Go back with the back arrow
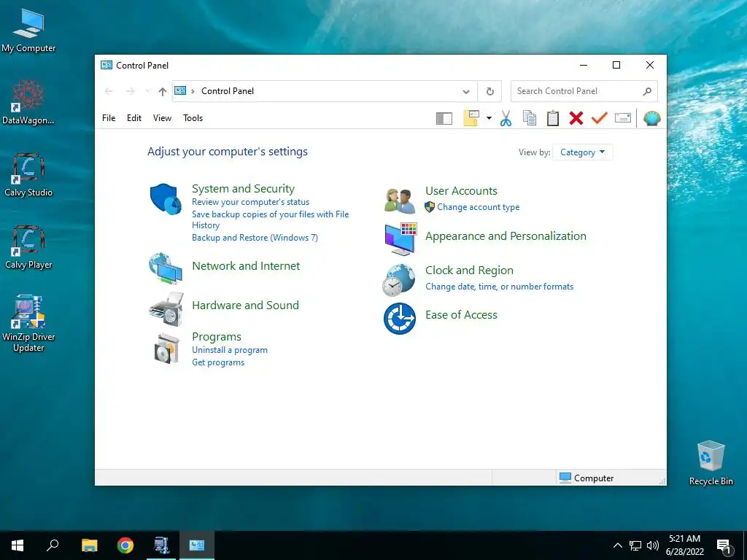Screen dimensions: 747x560 109,91
